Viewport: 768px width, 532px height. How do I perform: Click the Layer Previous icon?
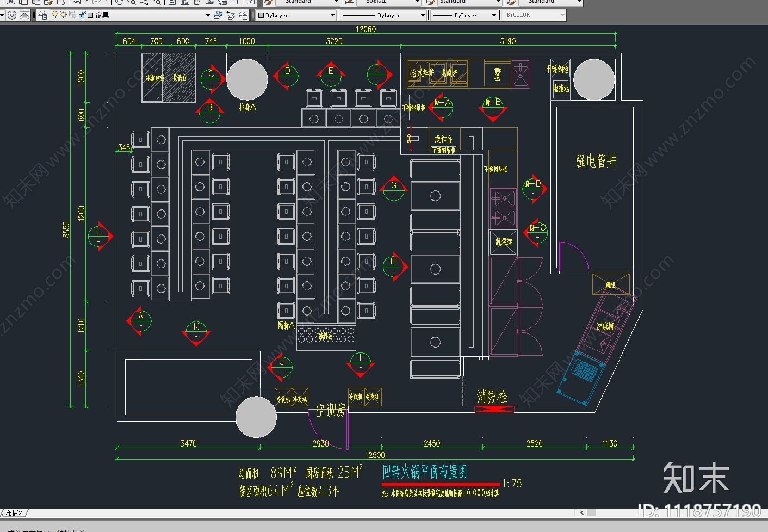click(x=231, y=15)
